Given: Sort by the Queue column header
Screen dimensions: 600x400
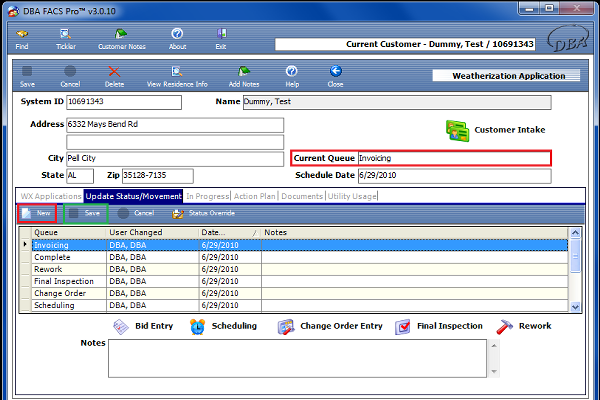Looking at the screenshot, I should coord(69,233).
